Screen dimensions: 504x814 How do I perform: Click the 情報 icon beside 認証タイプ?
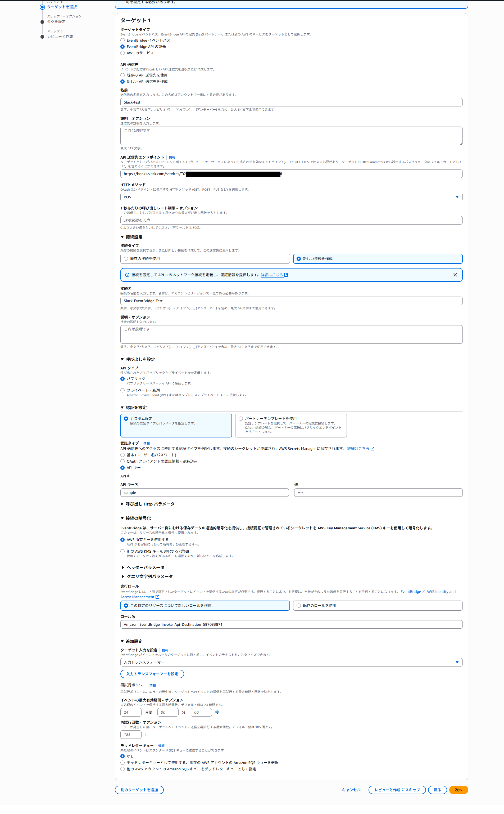point(146,443)
